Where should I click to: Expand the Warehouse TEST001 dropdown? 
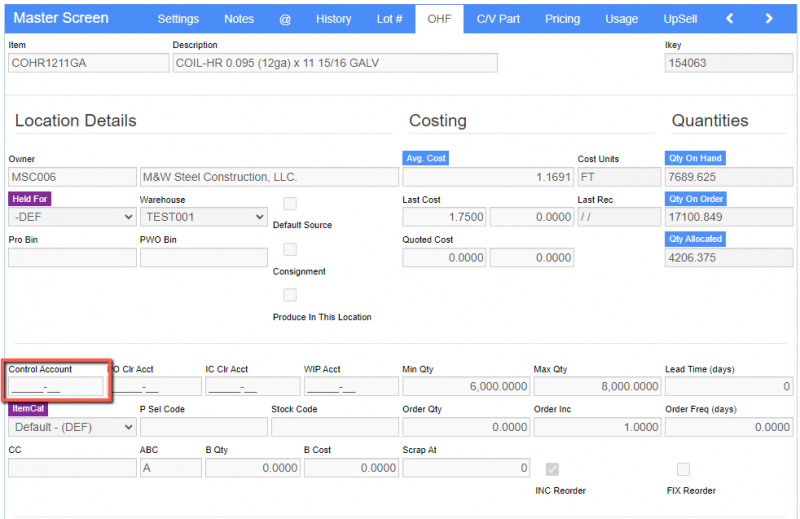pos(203,217)
